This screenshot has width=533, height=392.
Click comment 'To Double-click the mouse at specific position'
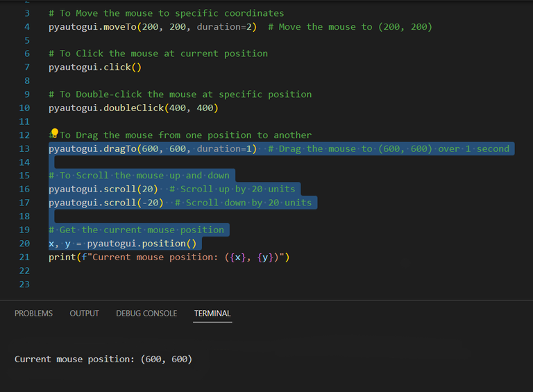[180, 94]
